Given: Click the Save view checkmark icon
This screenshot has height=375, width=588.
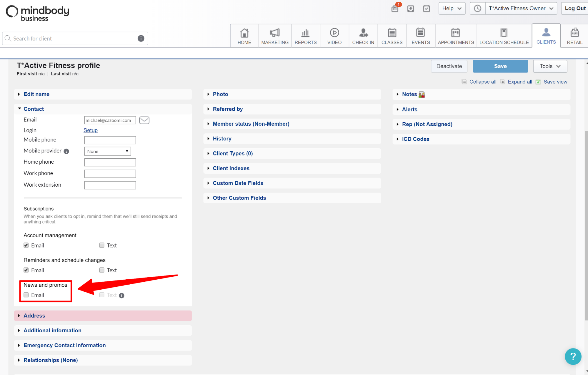Looking at the screenshot, I should [x=538, y=82].
